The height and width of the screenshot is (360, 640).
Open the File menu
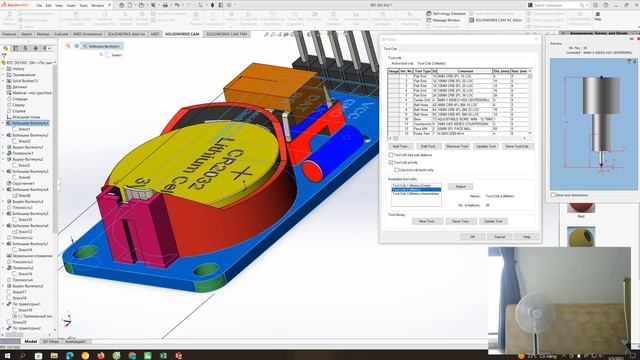point(39,6)
